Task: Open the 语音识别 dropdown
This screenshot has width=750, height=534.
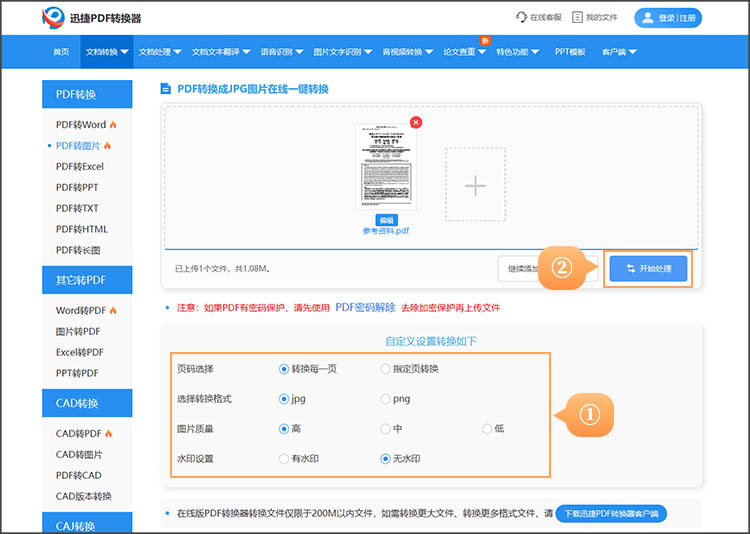Action: 281,52
